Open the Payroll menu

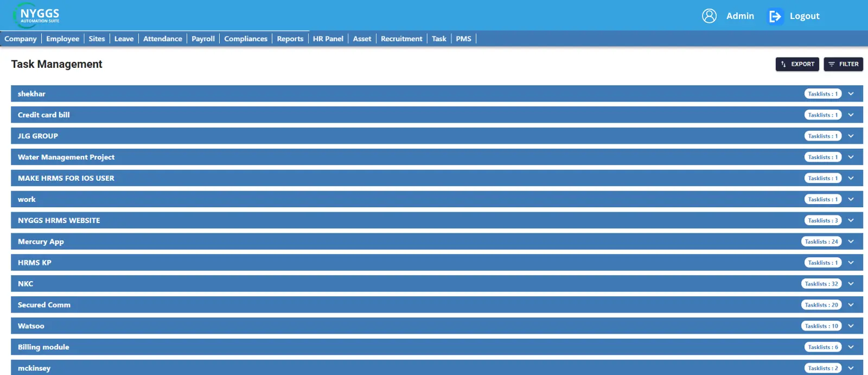click(203, 39)
